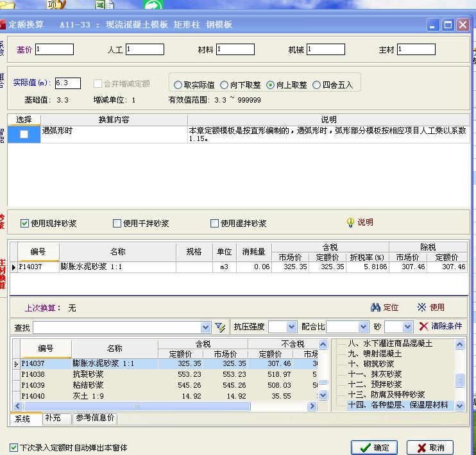This screenshot has width=476, height=455.
Task: Enable 使用湿拌砂浆 checkbox
Action: (214, 224)
